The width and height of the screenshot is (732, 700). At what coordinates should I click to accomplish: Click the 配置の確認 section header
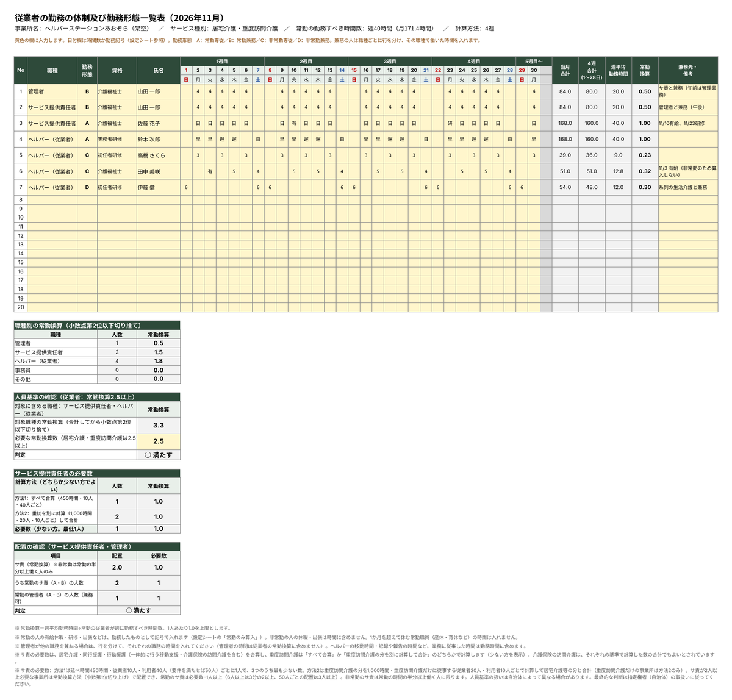tap(97, 547)
